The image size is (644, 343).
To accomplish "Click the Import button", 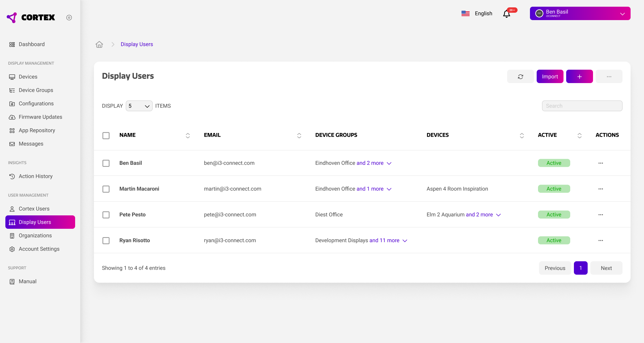I will (x=550, y=77).
